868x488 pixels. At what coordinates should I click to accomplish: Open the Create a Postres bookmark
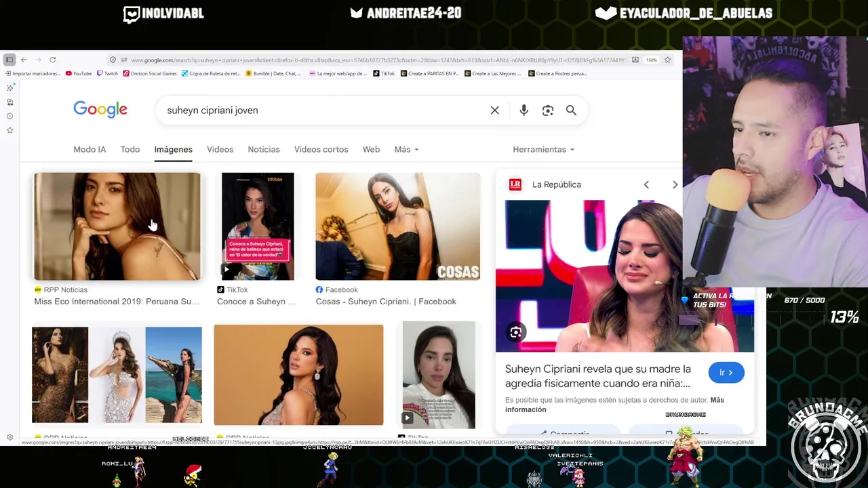coord(557,73)
